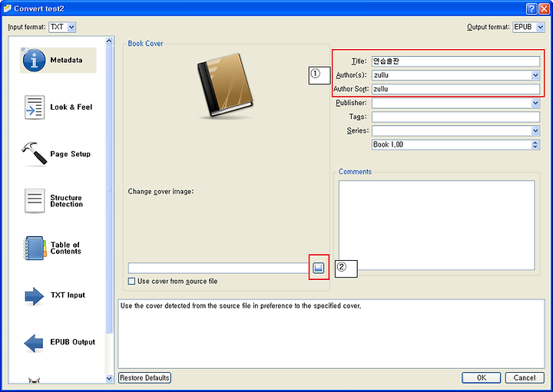Open the Output format EPUB dropdown

[528, 27]
